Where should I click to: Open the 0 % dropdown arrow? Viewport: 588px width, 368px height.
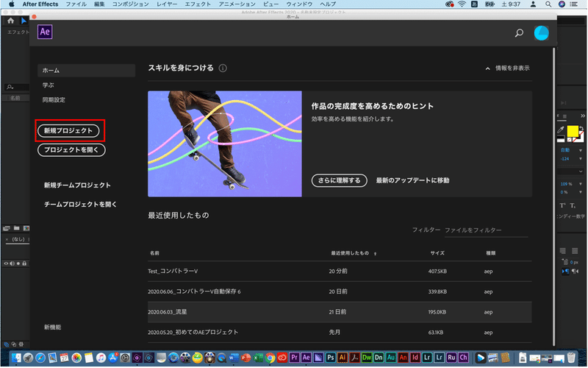pyautogui.click(x=581, y=192)
